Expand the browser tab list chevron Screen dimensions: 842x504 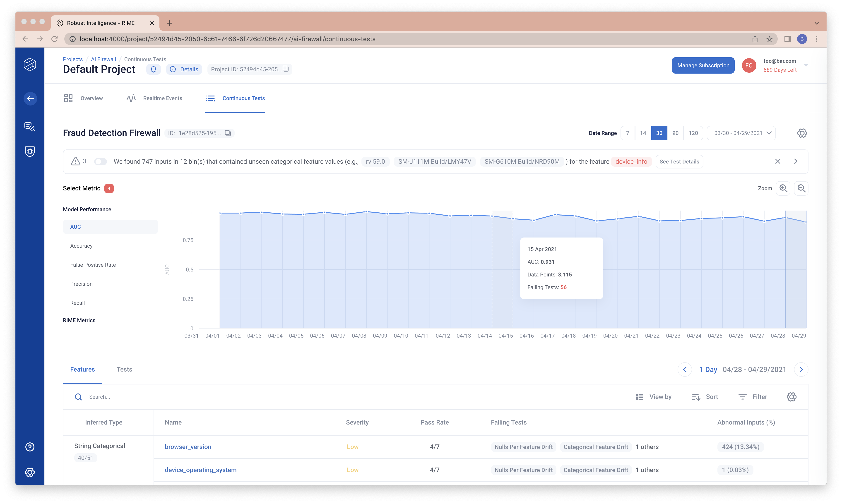coord(817,23)
